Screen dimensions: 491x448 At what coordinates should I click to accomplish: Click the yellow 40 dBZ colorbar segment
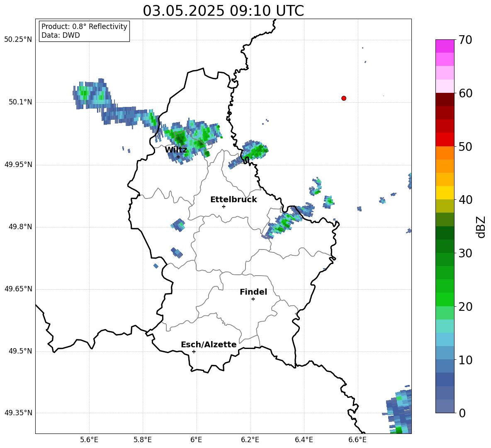[445, 193]
